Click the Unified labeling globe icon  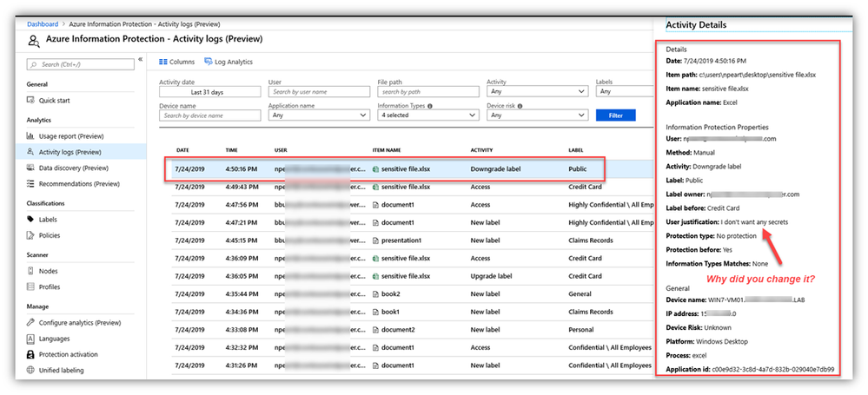tap(30, 370)
